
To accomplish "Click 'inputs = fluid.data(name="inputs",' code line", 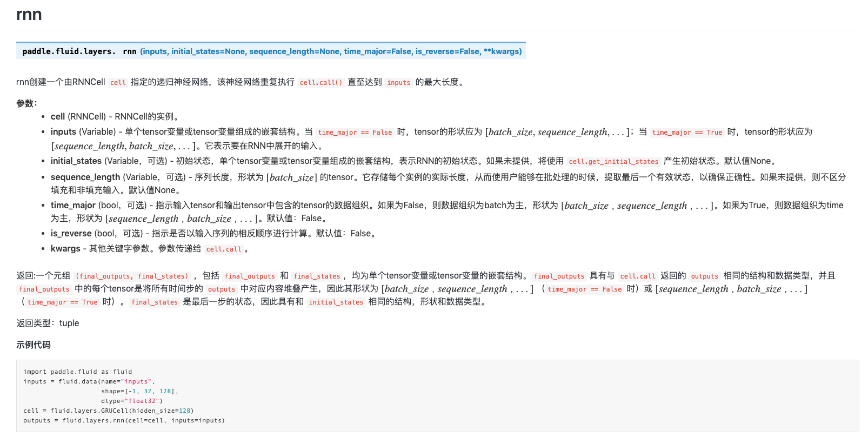I will pyautogui.click(x=89, y=381).
